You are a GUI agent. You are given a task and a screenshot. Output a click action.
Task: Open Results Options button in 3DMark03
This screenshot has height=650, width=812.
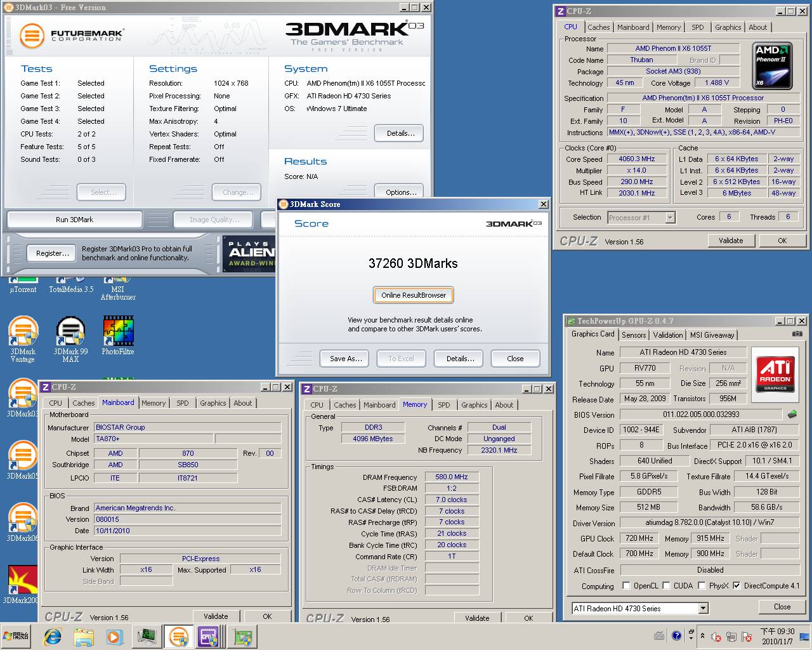pos(400,192)
